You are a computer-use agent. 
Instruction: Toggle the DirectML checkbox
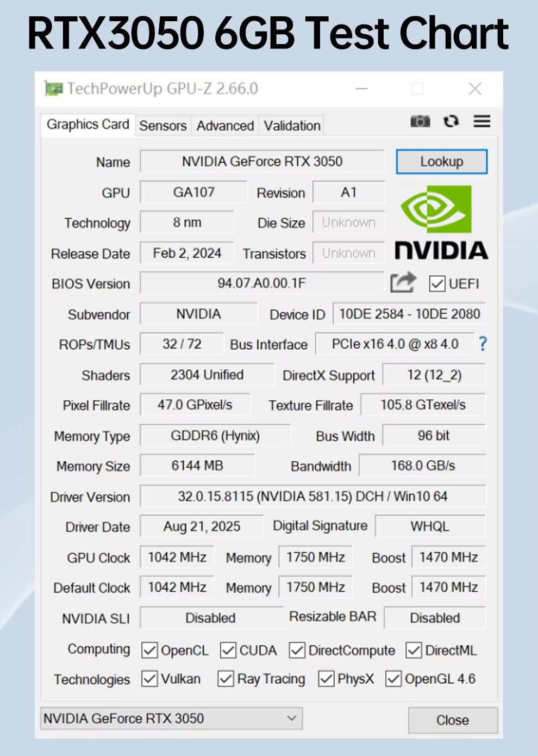pos(414,650)
